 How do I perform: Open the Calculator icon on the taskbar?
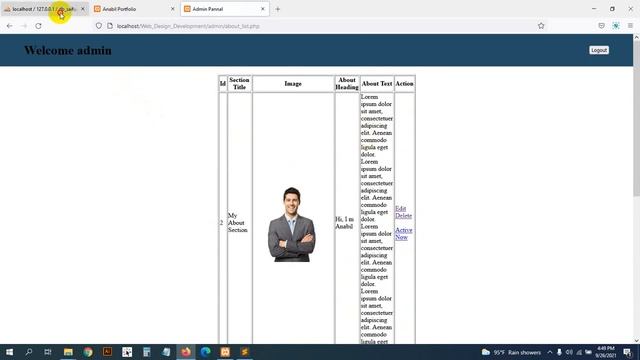tap(147, 352)
